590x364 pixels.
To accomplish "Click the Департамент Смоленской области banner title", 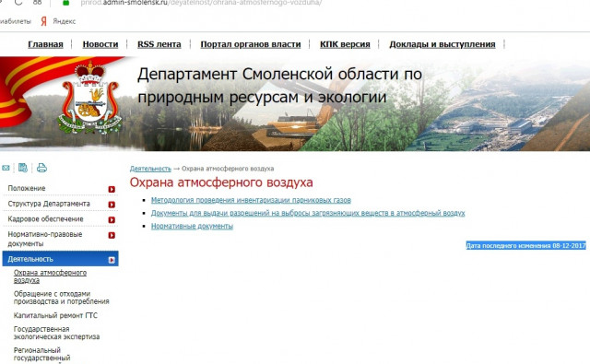I will 279,86.
